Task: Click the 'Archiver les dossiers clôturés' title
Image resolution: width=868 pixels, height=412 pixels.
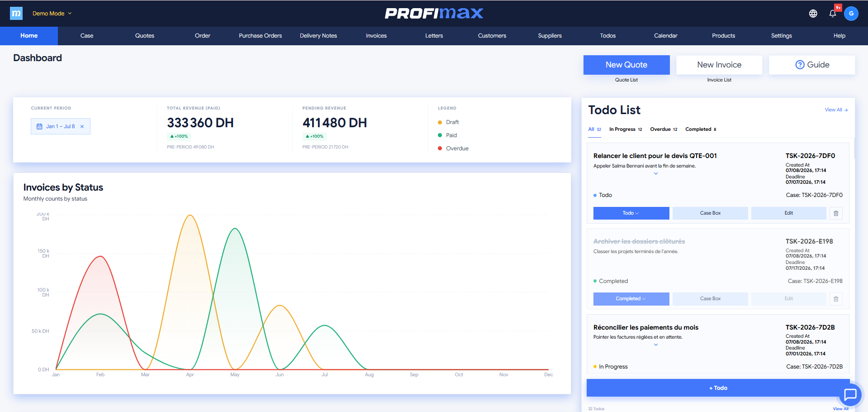Action: (x=639, y=242)
